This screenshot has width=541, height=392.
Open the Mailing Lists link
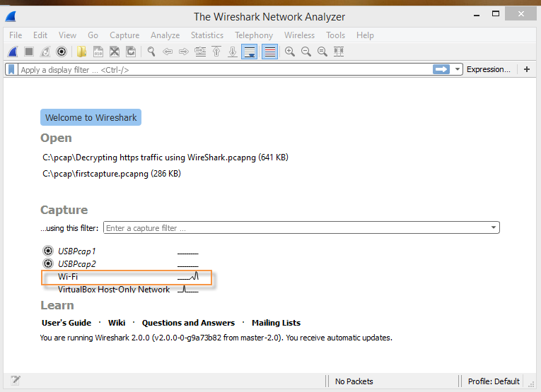point(276,323)
